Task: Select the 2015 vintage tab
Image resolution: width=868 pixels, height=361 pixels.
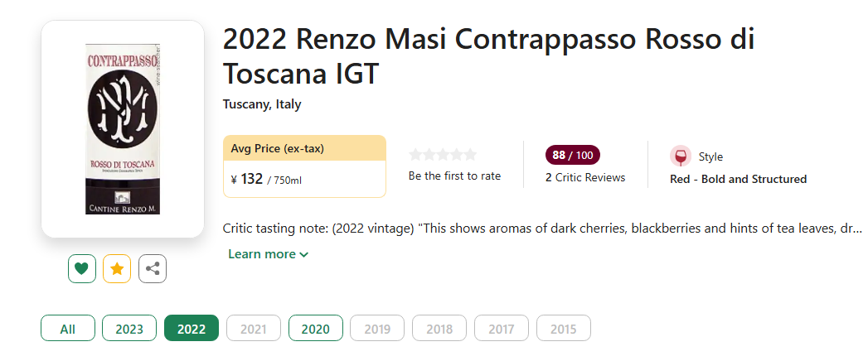Action: 563,329
